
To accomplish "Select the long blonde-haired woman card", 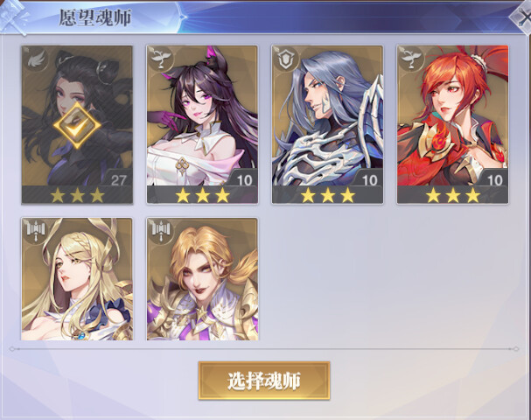I will 77,279.
